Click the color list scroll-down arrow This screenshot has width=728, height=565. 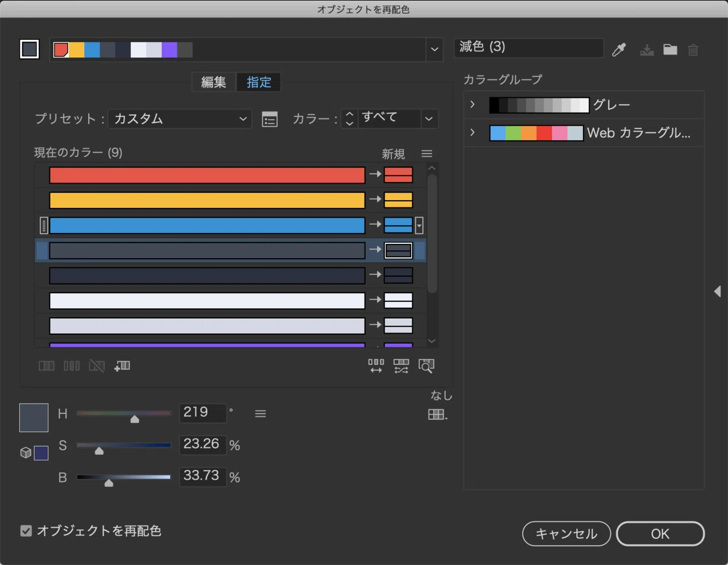point(432,341)
